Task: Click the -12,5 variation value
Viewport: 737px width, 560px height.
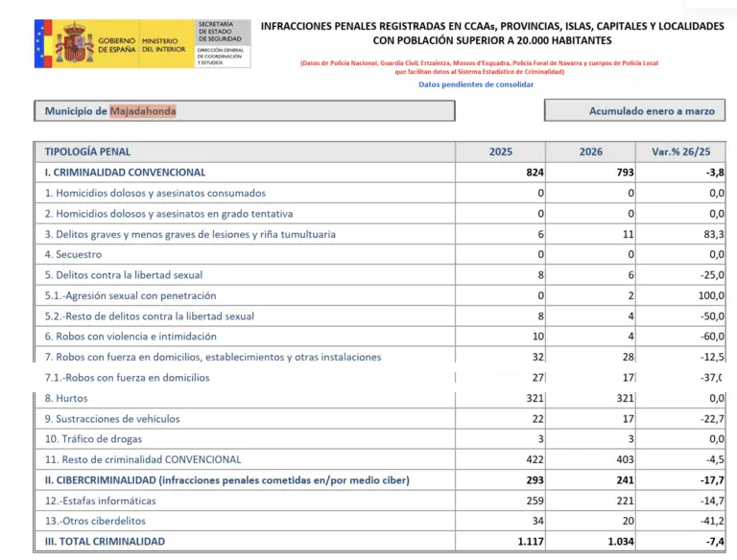Action: point(712,357)
